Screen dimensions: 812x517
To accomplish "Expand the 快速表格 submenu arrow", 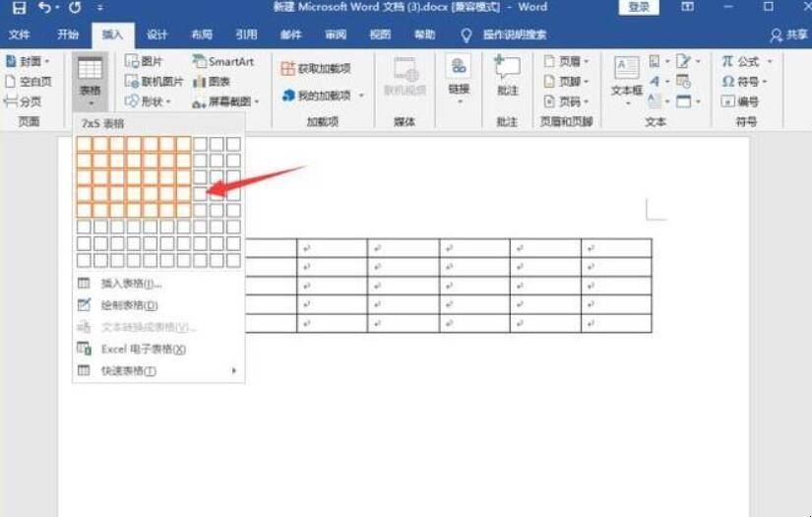I will [x=234, y=370].
